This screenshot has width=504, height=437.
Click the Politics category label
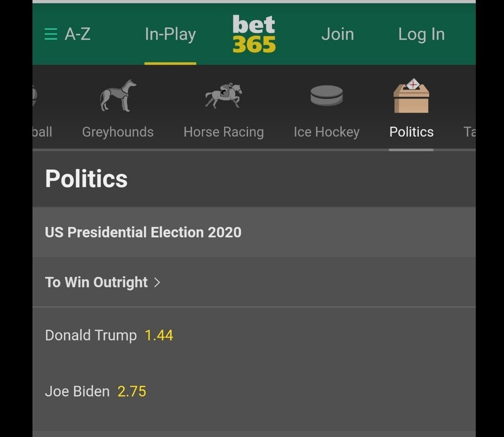(x=411, y=132)
